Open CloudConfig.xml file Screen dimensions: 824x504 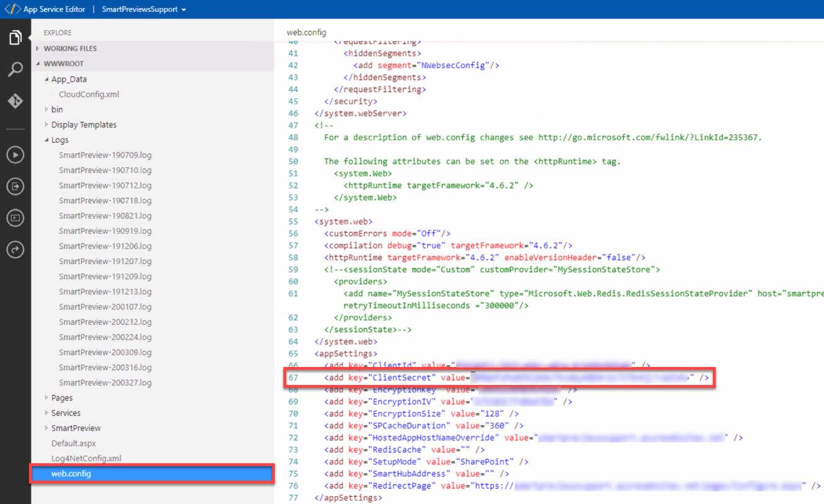point(89,94)
